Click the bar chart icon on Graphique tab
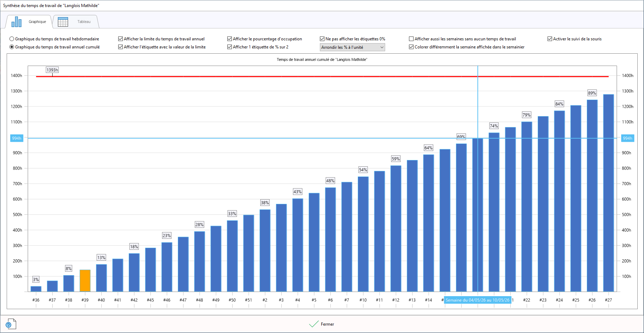This screenshot has height=333, width=644. [16, 22]
